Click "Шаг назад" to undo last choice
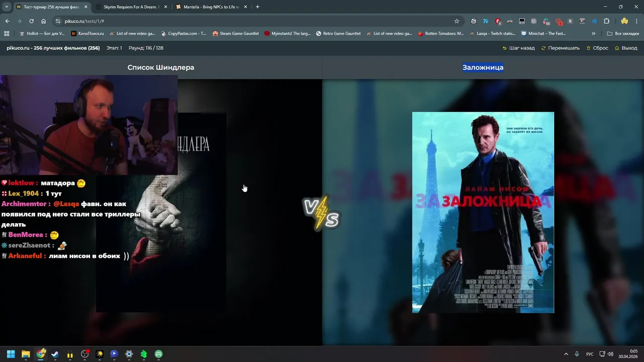Screen dimensions: 644x362 (518, 48)
